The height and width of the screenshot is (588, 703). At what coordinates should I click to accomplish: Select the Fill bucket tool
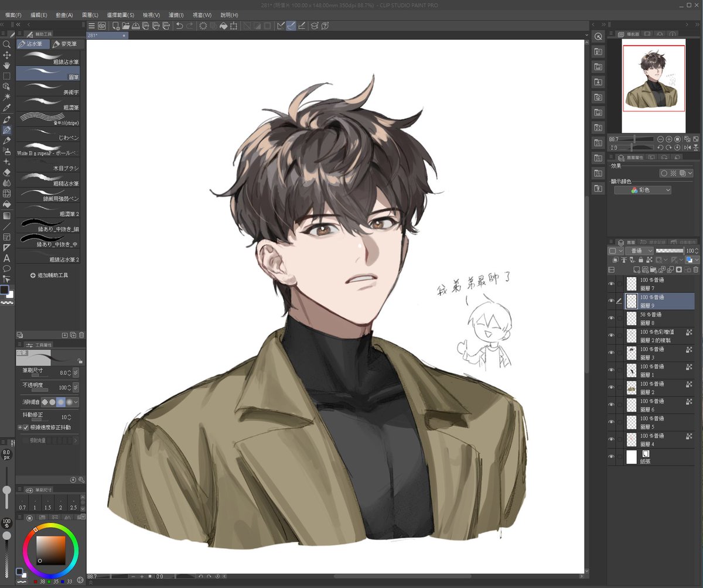[x=8, y=204]
